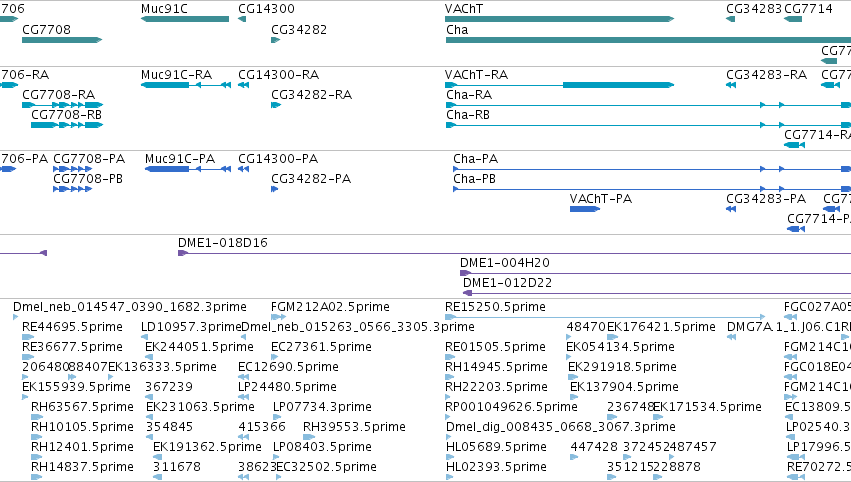The image size is (851, 482).
Task: Click the 367239 EST label
Action: tap(169, 386)
